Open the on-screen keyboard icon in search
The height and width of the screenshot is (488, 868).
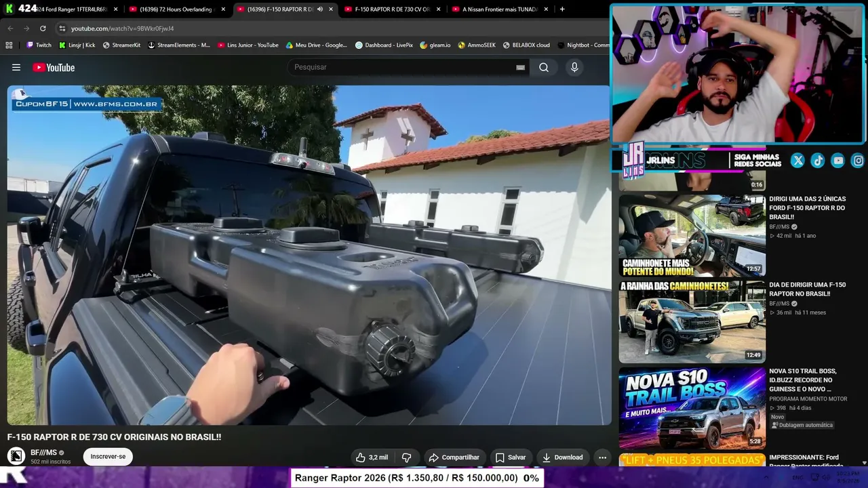tap(520, 67)
